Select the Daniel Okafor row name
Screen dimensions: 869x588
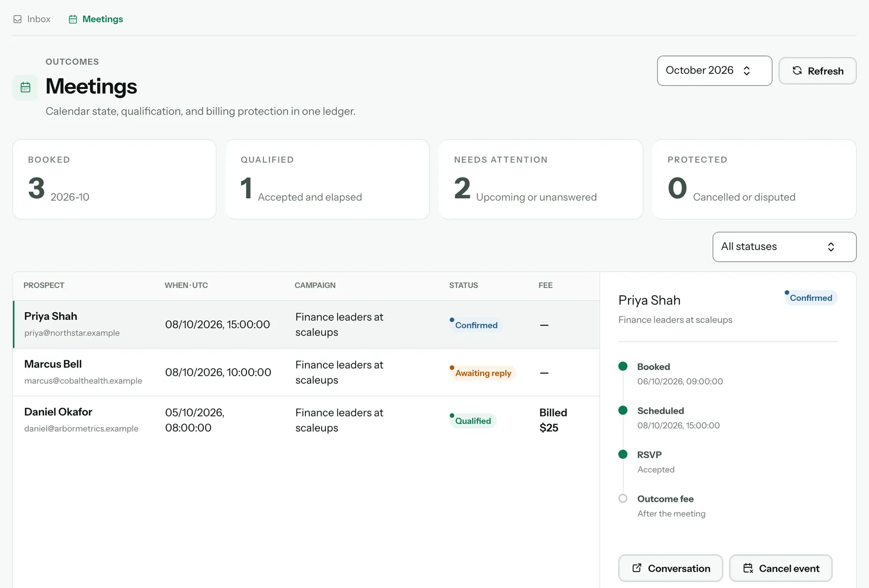pyautogui.click(x=58, y=412)
